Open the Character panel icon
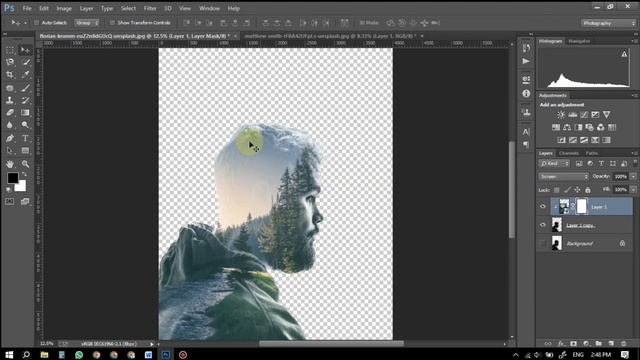Viewport: 640px width, 360px height. 526,132
